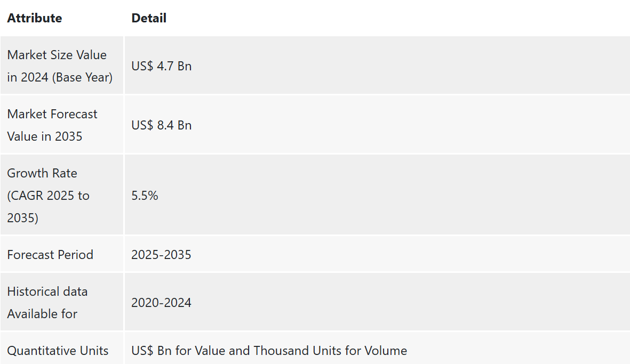630x364 pixels.
Task: Click the 2025-2035 forecast period value
Action: (161, 254)
